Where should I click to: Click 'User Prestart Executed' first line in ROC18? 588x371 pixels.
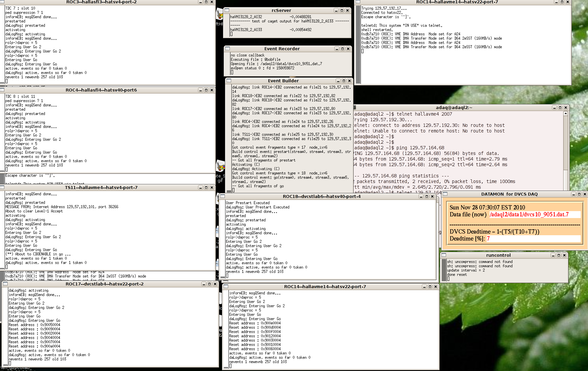coord(248,203)
